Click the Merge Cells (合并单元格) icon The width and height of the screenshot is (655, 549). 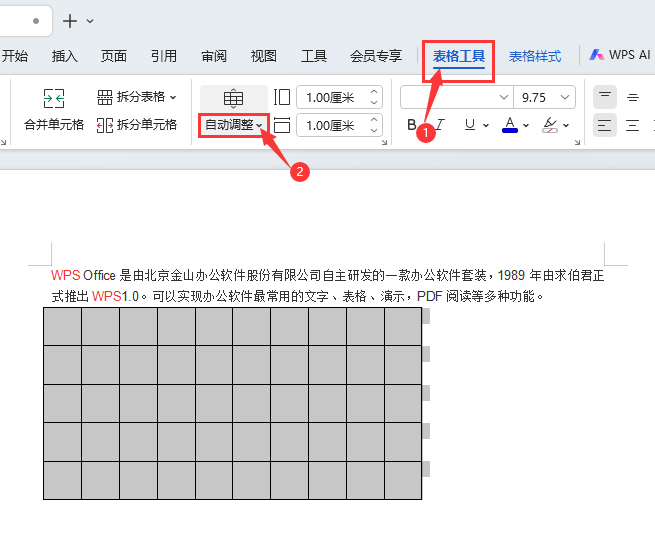pos(54,99)
